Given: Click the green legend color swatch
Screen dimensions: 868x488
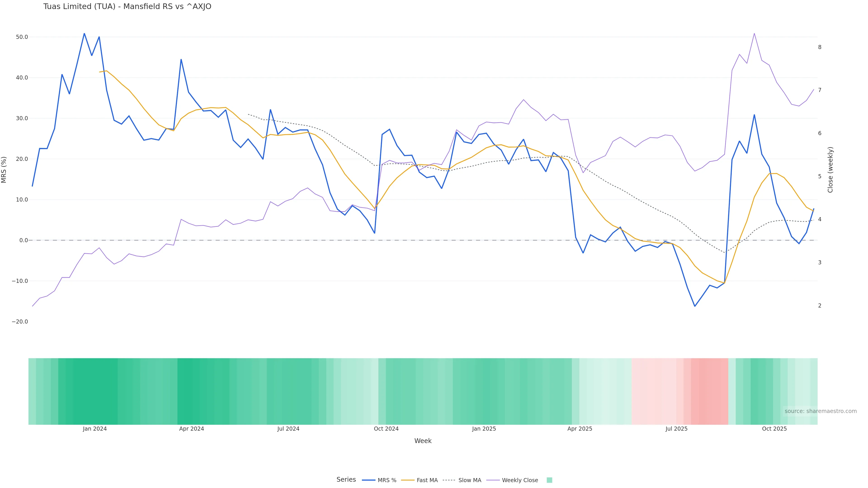Looking at the screenshot, I should 549,480.
